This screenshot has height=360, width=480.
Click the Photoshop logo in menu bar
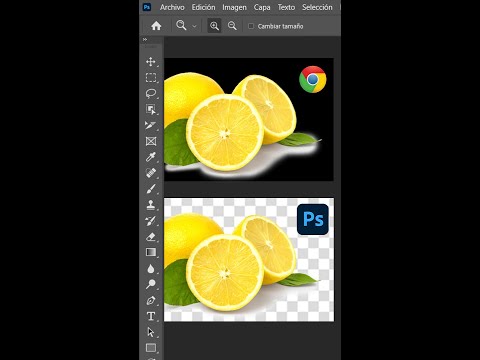[147, 7]
